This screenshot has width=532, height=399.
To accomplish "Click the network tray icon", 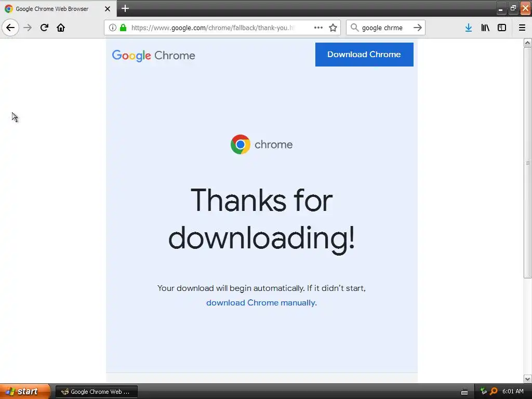I will coord(484,391).
